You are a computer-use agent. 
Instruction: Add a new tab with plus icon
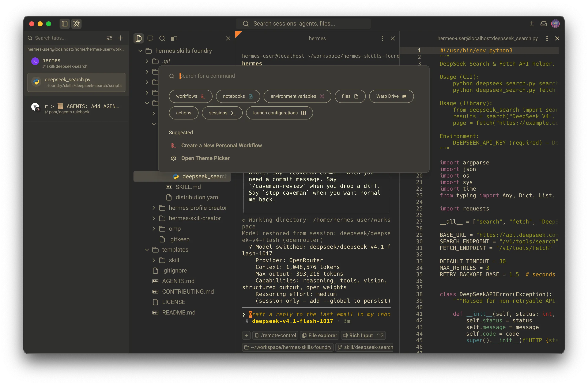120,38
